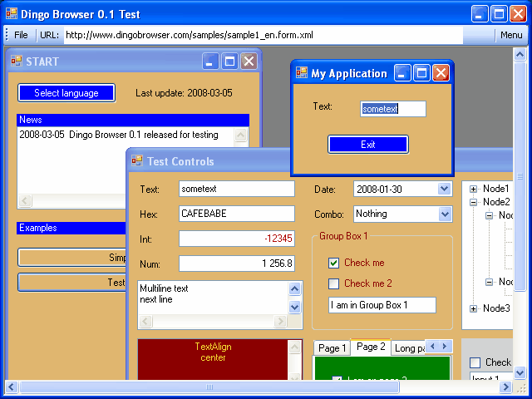
Task: Click the My Application window title icon
Action: click(302, 72)
